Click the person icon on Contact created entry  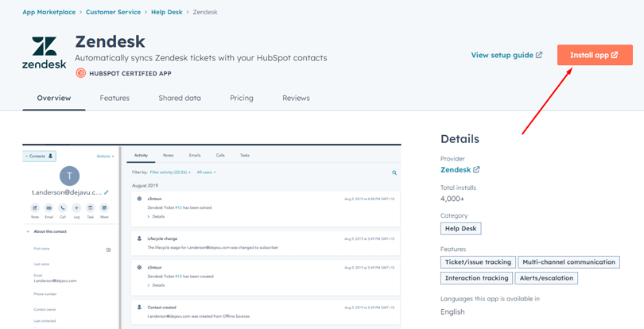point(139,308)
